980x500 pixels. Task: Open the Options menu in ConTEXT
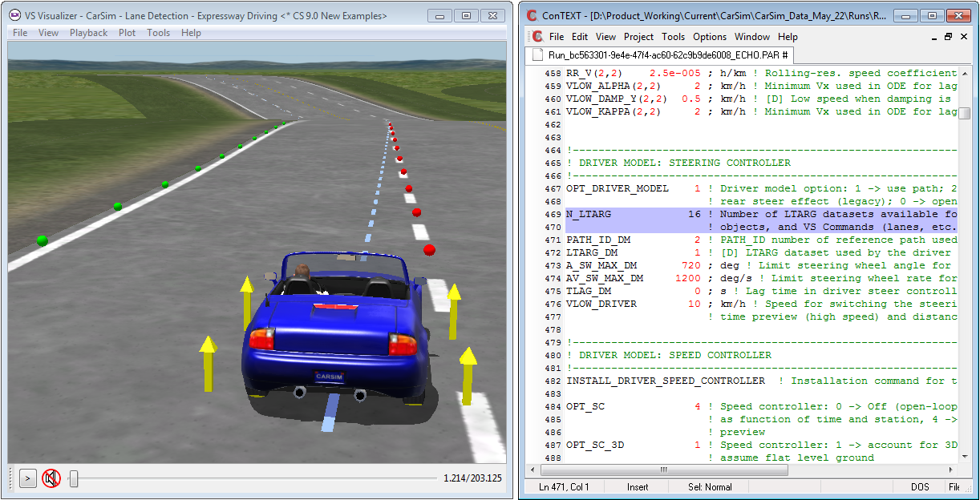710,37
